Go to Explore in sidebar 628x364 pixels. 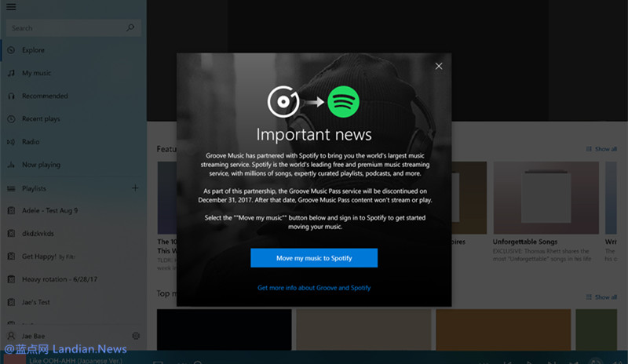(x=33, y=50)
